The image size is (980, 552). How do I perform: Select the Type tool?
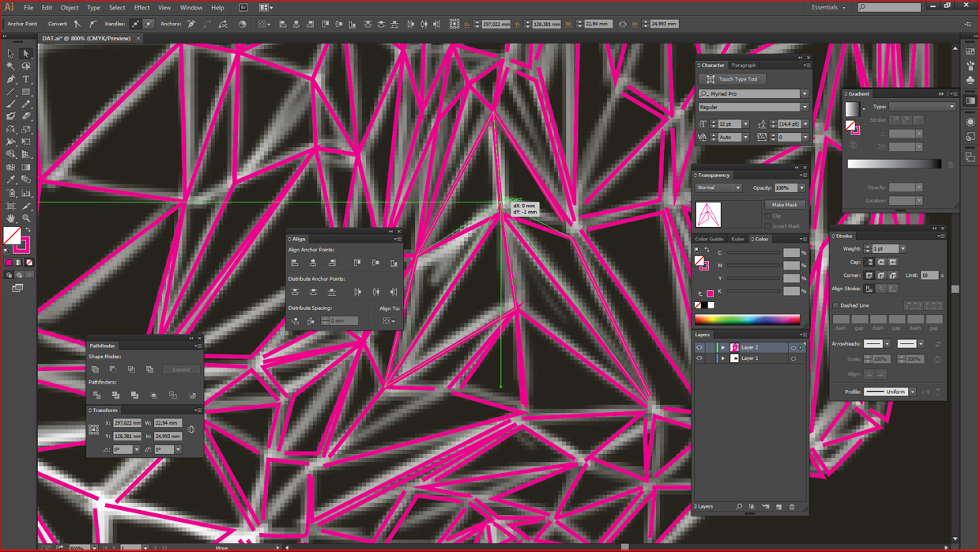coord(26,79)
